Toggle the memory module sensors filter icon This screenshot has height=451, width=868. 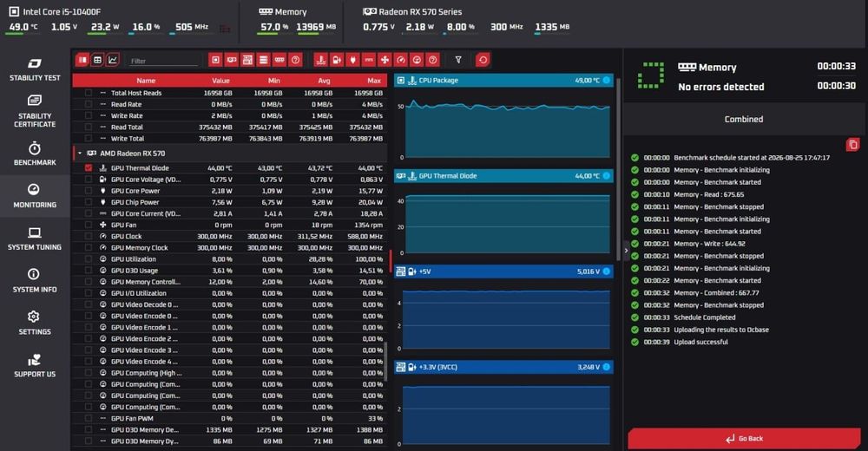click(279, 60)
